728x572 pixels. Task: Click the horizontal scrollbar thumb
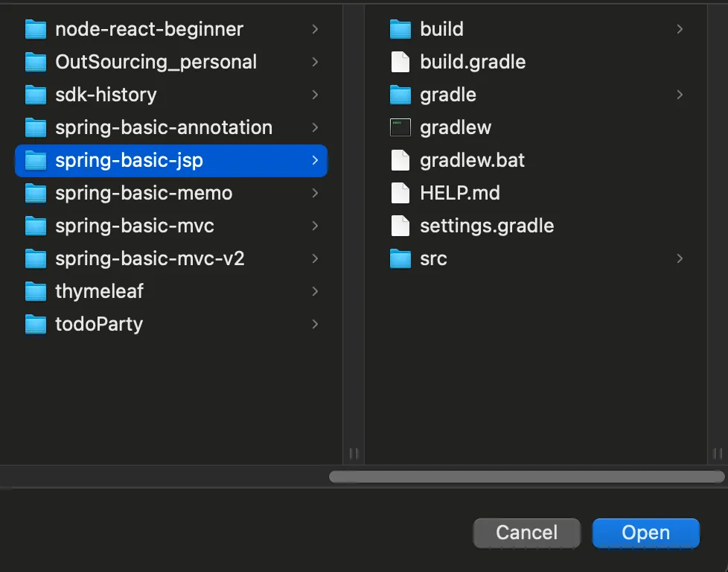526,476
